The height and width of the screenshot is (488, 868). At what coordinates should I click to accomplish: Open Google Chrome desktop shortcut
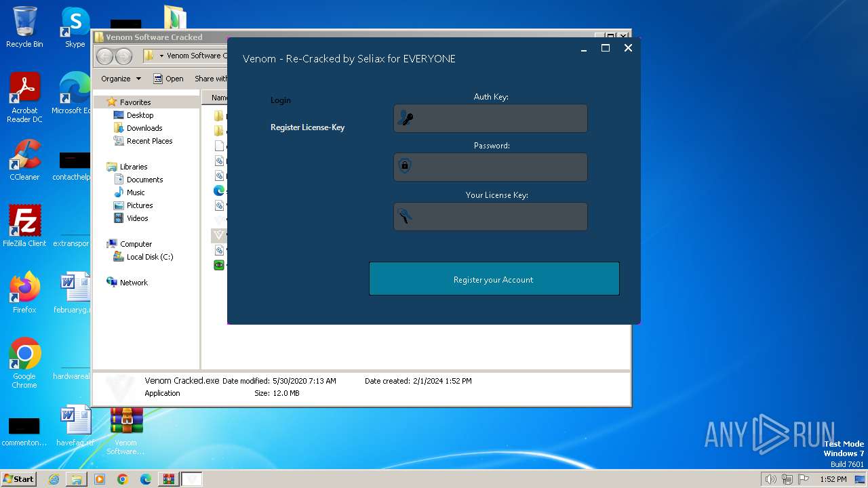coord(24,363)
